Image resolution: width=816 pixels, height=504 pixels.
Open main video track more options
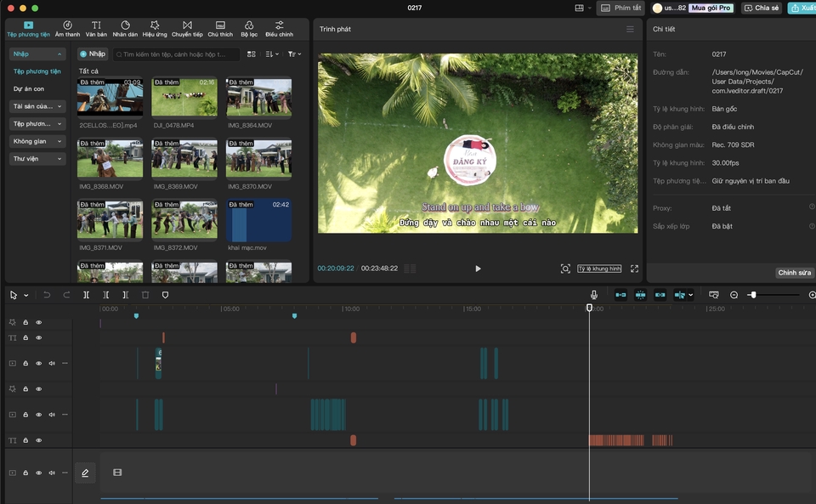click(x=65, y=473)
